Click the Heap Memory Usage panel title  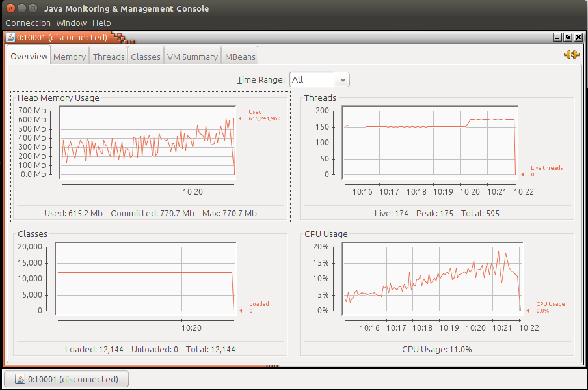59,98
